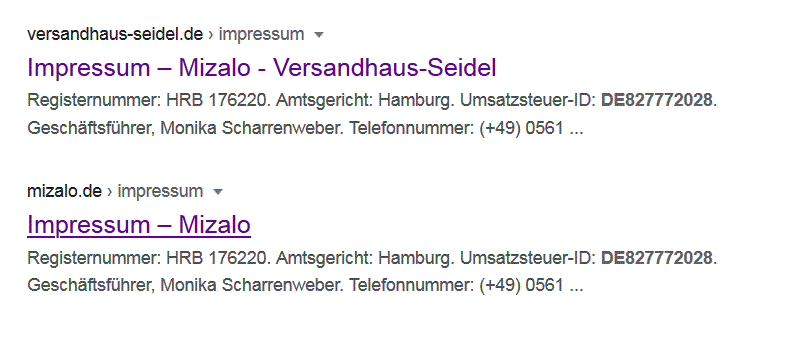Screen dimensions: 790x363
Task: Open the underlined 'Impressum – Mizalo' link
Action: point(139,224)
